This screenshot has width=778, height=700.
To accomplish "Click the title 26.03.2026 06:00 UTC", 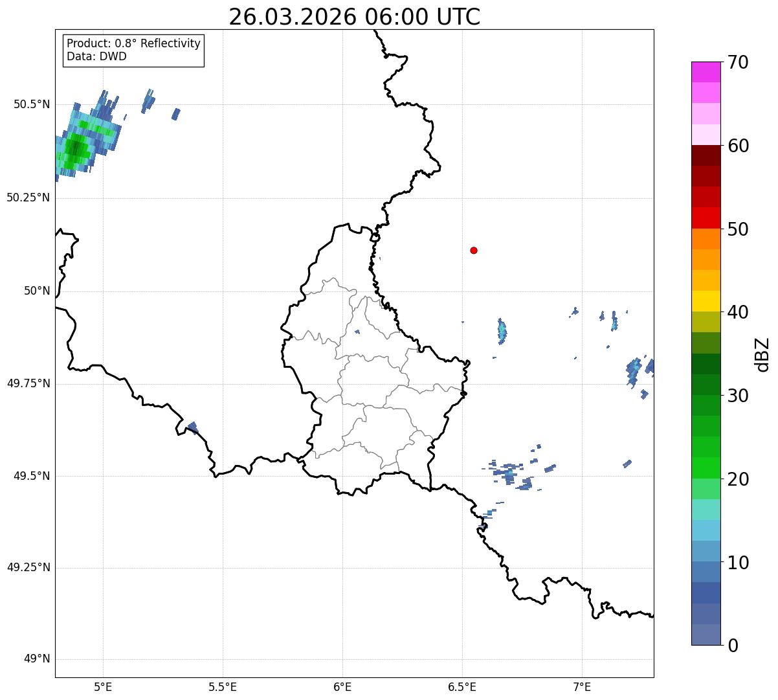I will [x=354, y=17].
